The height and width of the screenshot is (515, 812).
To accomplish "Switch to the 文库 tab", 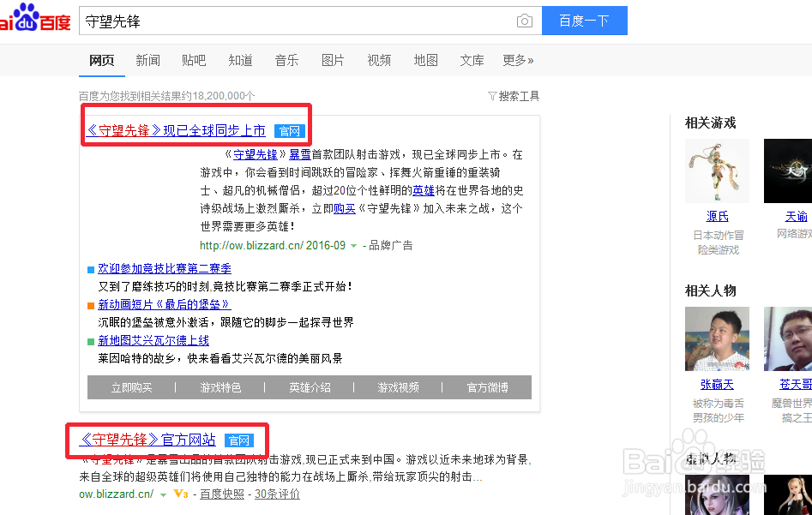I will coord(472,61).
